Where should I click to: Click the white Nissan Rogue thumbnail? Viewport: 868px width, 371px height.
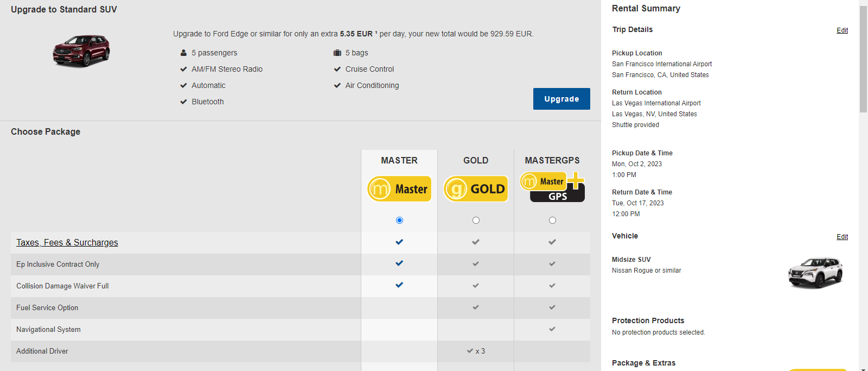click(x=815, y=272)
